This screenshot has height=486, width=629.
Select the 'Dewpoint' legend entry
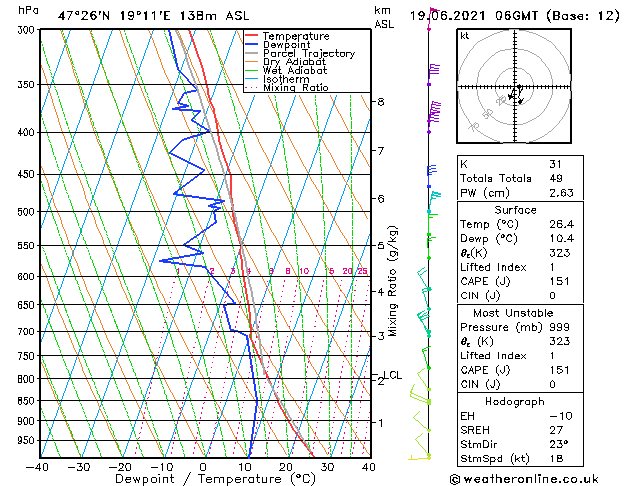click(x=286, y=45)
